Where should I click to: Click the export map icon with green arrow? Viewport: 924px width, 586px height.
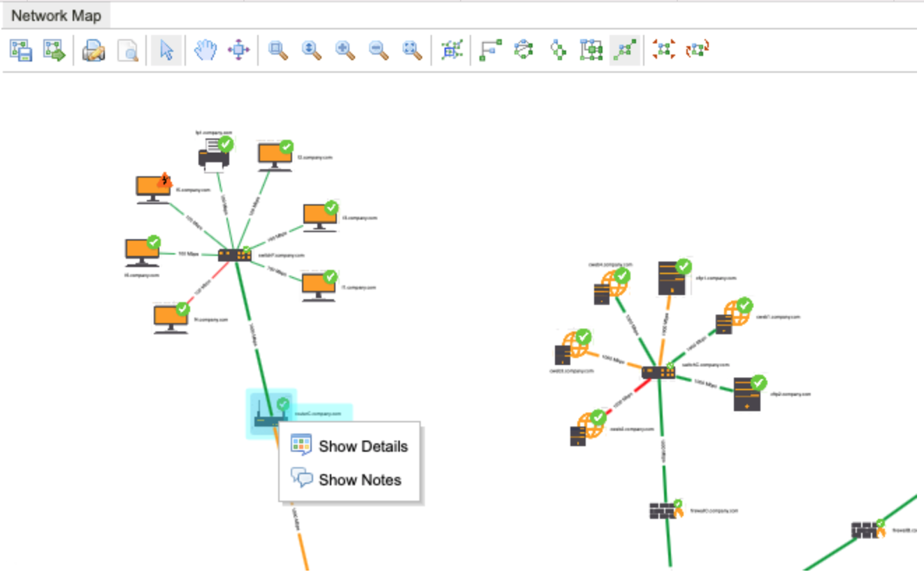point(55,50)
